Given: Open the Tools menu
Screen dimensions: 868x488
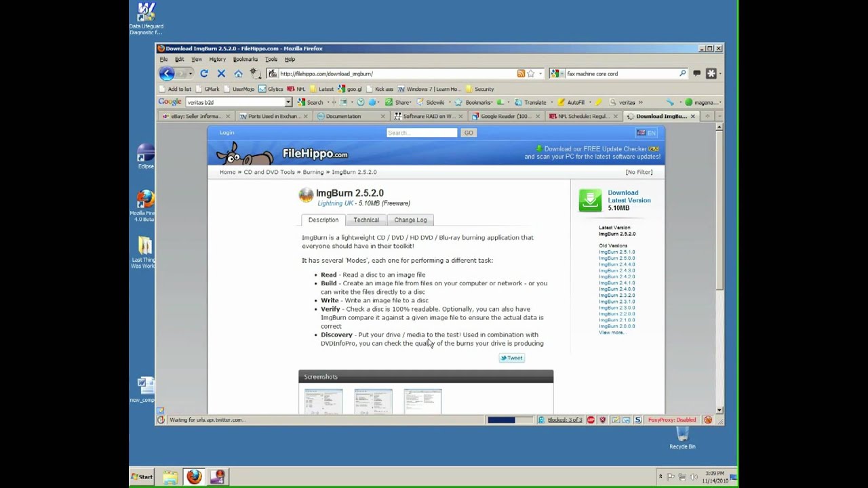Looking at the screenshot, I should pyautogui.click(x=271, y=59).
